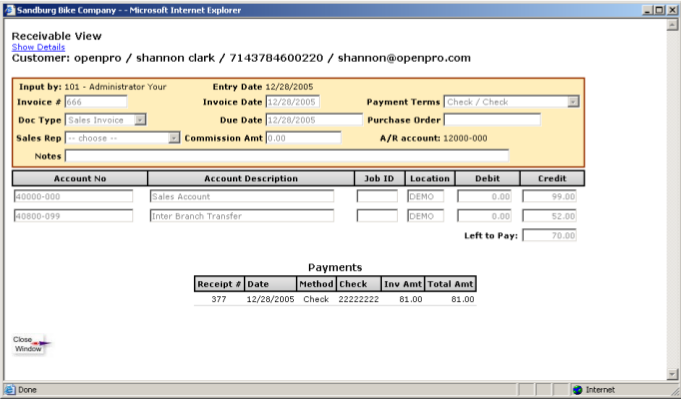Click payment date 12/28/2005 in Payments table
This screenshot has width=681, height=399.
coord(270,299)
